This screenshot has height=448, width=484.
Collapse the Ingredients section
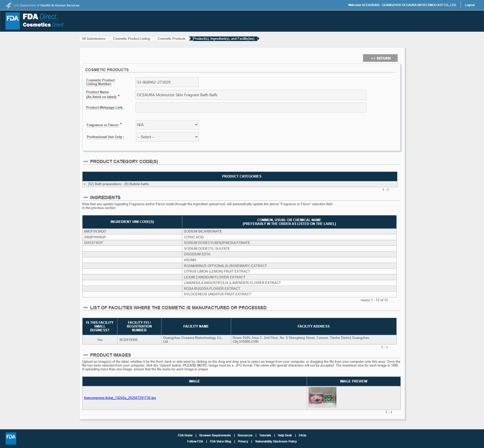(x=86, y=198)
